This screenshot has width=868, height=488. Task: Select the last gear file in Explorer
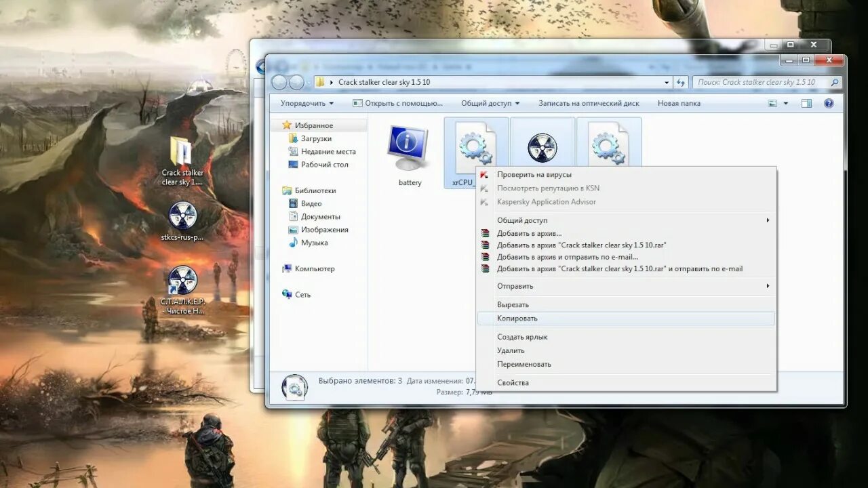point(608,144)
